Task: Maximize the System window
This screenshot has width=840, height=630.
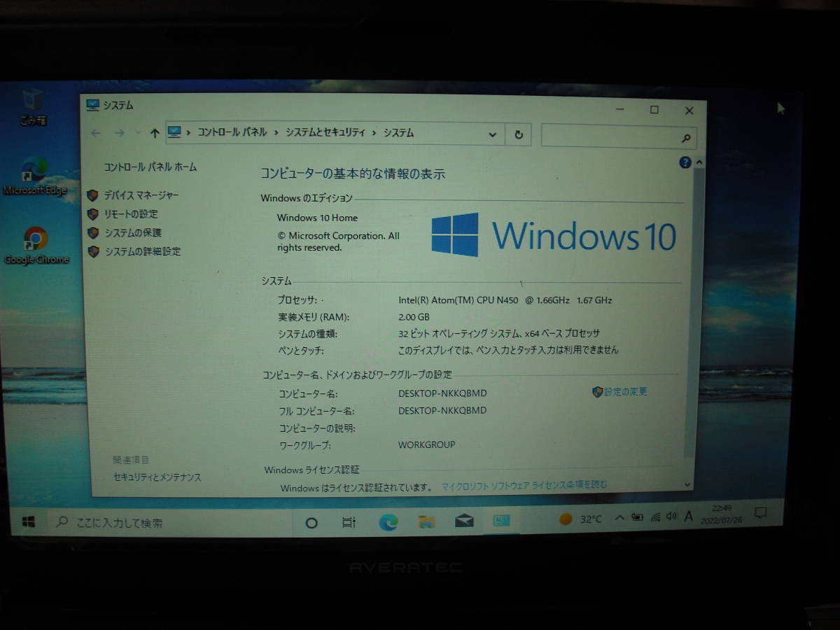Action: point(654,110)
